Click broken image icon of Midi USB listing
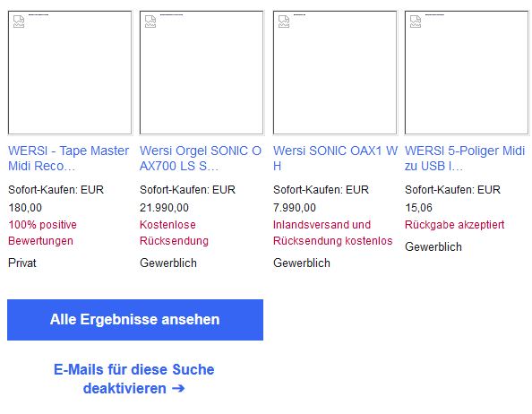The image size is (532, 414). (x=416, y=22)
